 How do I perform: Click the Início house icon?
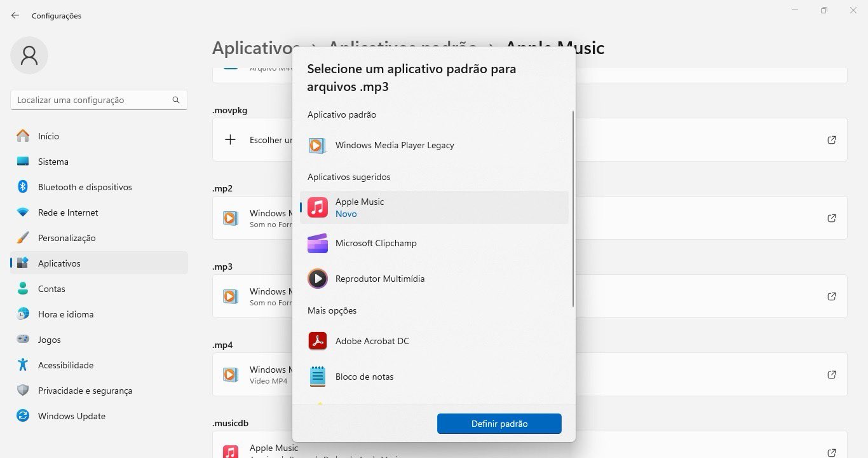(x=23, y=136)
